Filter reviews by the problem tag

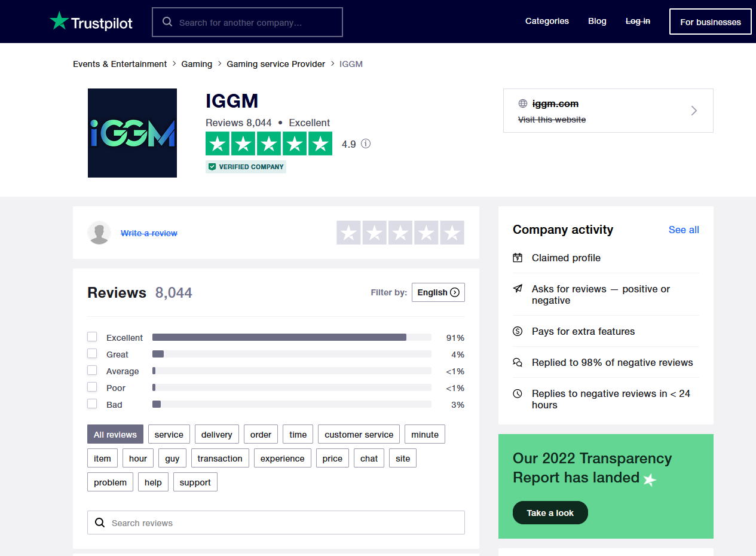[x=111, y=482]
